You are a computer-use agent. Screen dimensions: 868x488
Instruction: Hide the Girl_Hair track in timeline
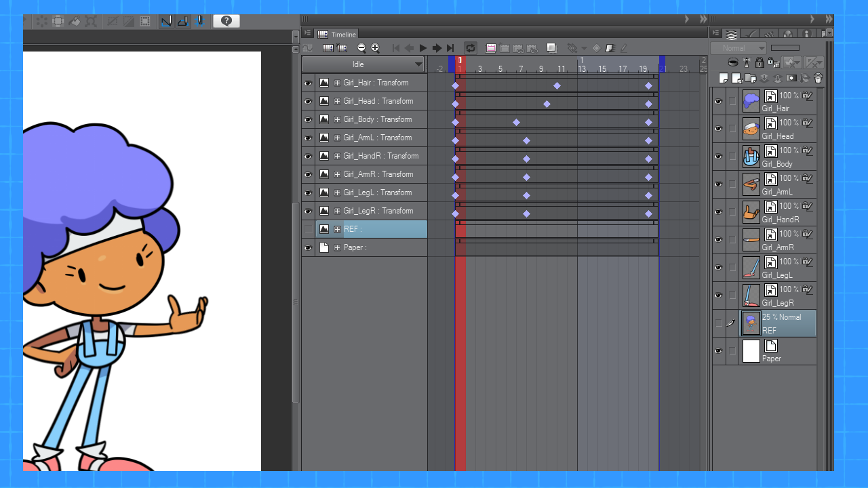pyautogui.click(x=309, y=83)
